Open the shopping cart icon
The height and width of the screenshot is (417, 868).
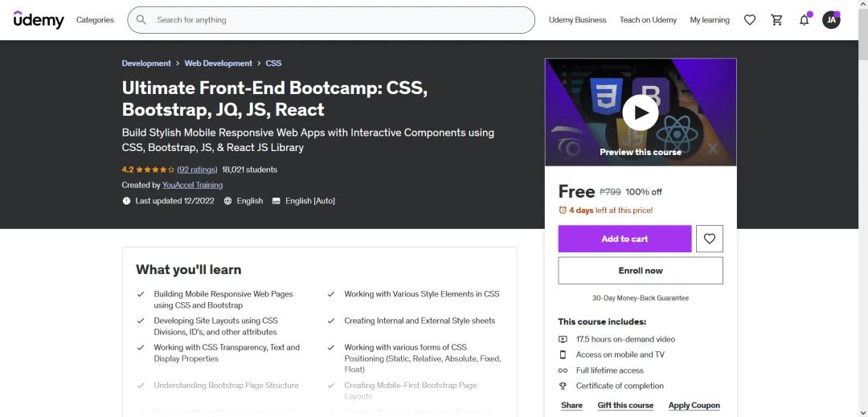[x=776, y=20]
